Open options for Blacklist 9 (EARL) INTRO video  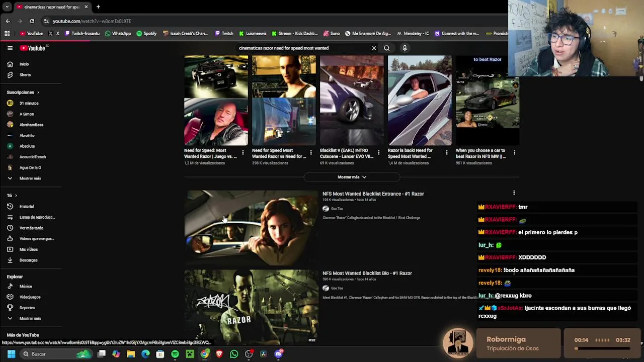pyautogui.click(x=379, y=153)
